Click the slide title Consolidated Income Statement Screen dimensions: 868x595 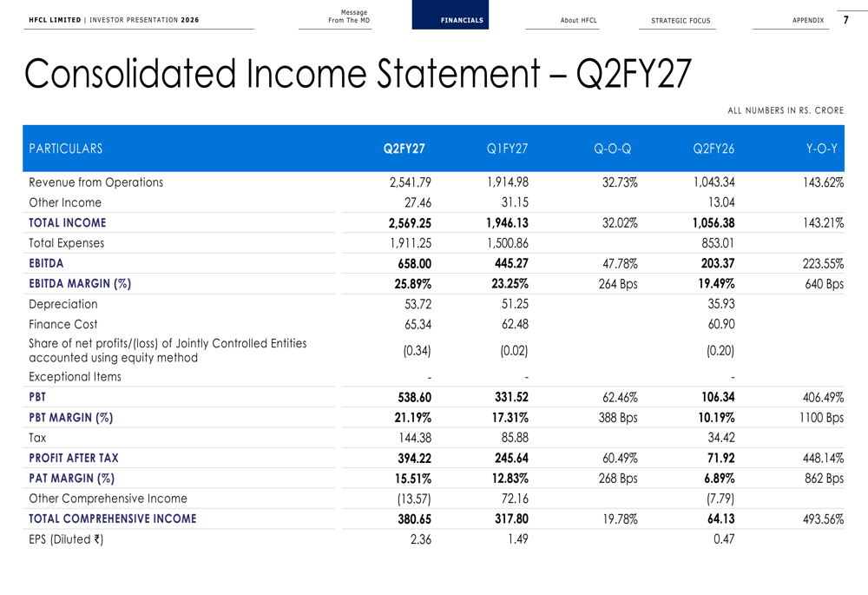[358, 73]
